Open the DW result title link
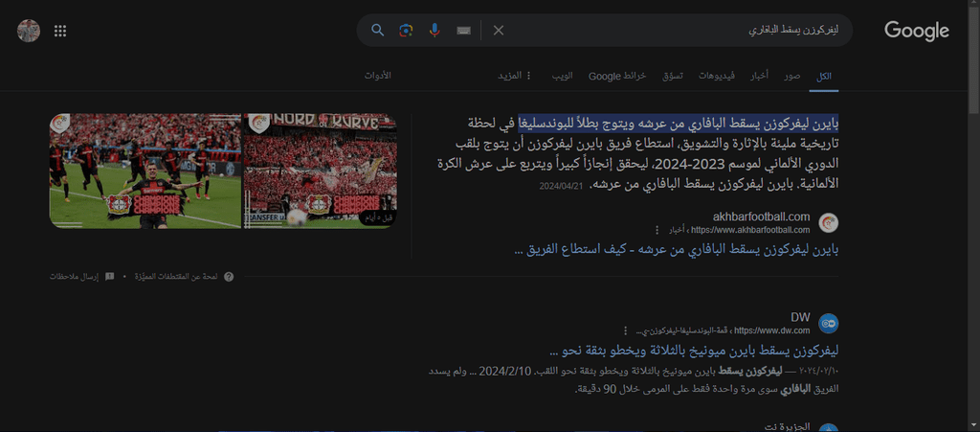This screenshot has height=432, width=980. coord(693,350)
